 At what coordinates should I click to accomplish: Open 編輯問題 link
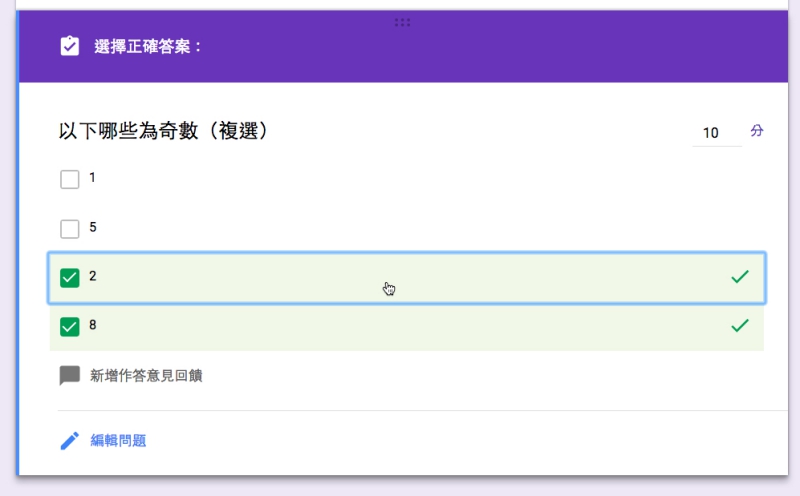click(118, 440)
